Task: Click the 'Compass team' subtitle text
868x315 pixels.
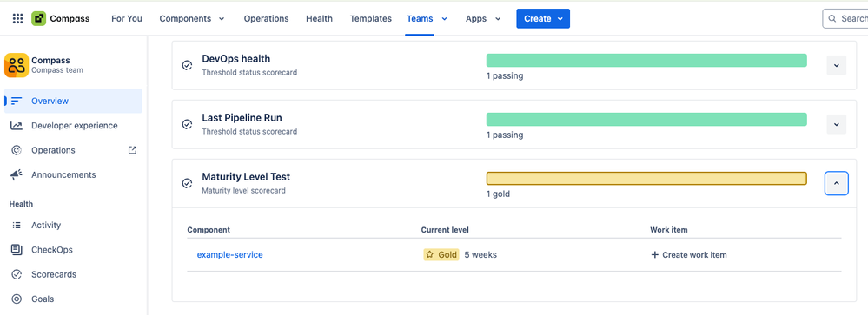Action: click(x=57, y=70)
